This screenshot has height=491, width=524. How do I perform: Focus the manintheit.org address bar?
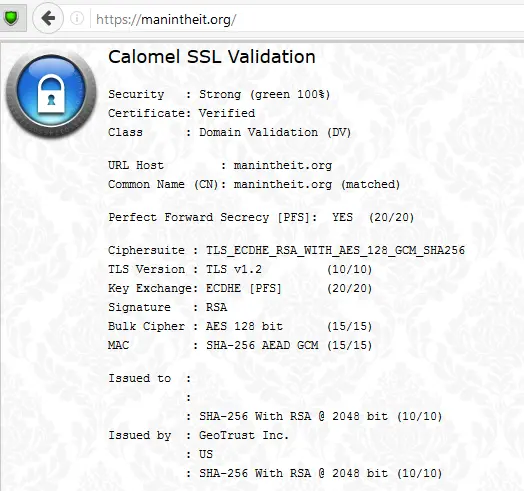tap(301, 19)
